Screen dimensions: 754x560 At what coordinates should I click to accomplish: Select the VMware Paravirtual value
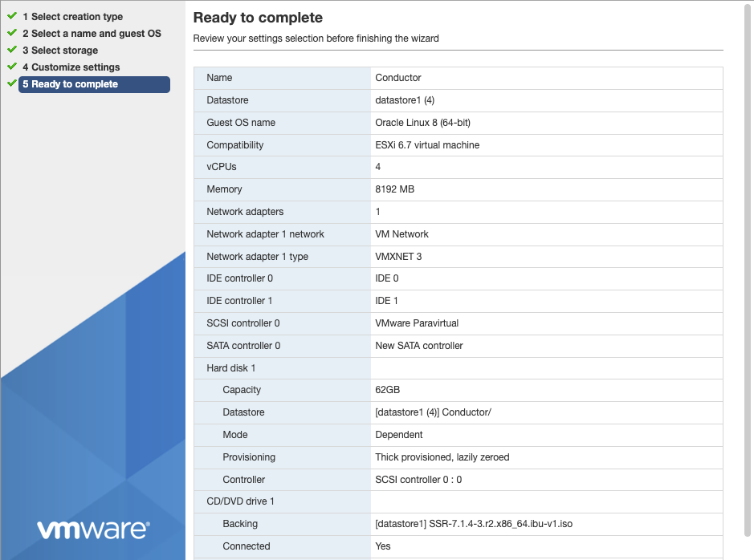tap(417, 323)
